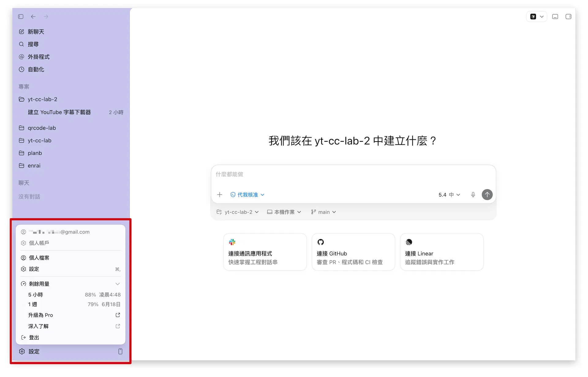Click the bottom sidebar 設定 gear

pos(29,352)
